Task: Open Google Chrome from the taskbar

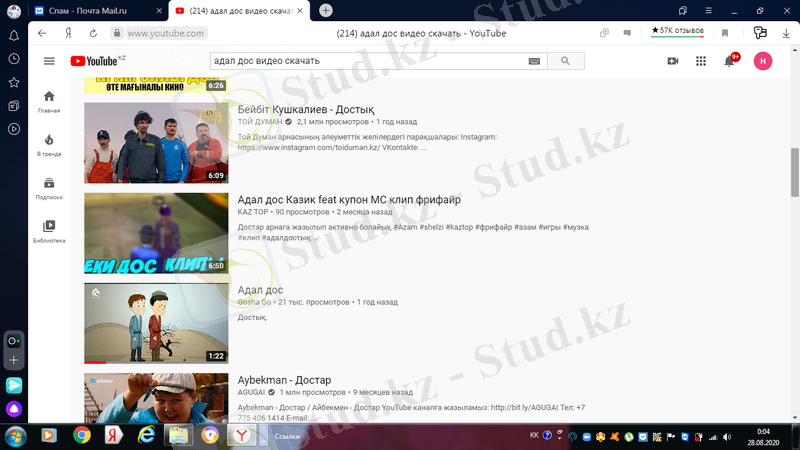Action: click(82, 435)
